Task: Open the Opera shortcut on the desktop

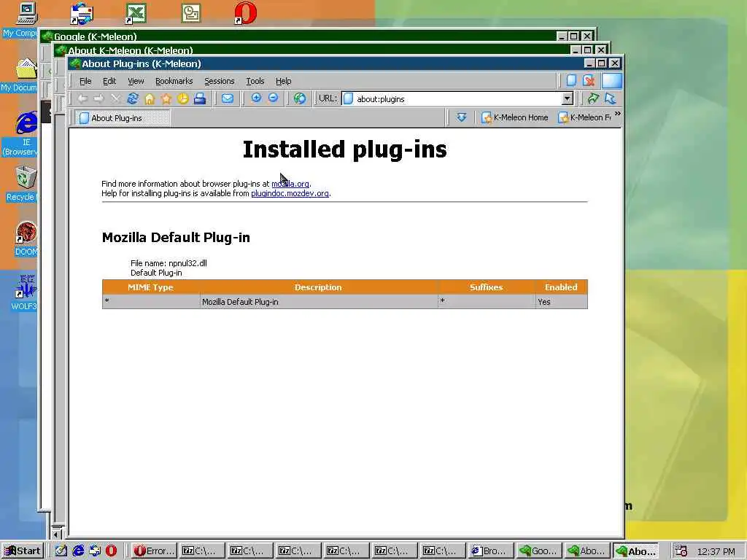Action: [x=245, y=13]
